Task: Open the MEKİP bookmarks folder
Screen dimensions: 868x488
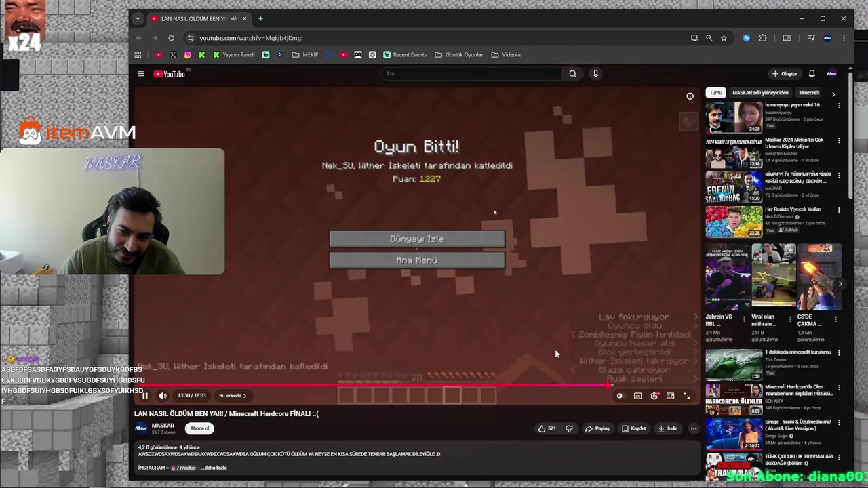Action: [x=305, y=55]
